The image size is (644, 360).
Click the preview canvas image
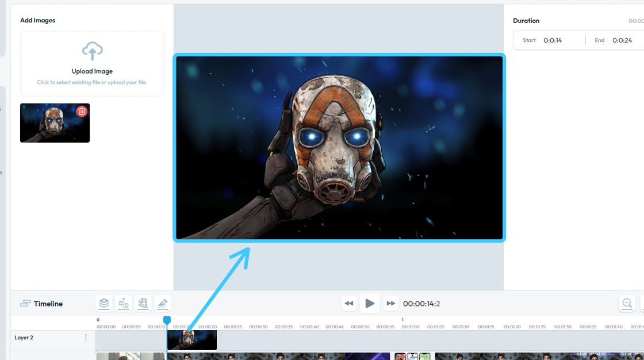point(339,148)
